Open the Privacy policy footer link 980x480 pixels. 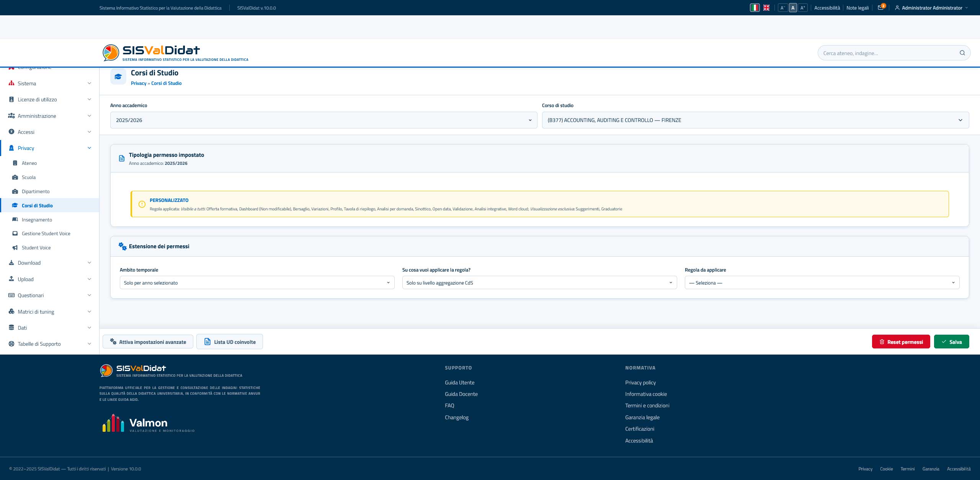click(640, 382)
